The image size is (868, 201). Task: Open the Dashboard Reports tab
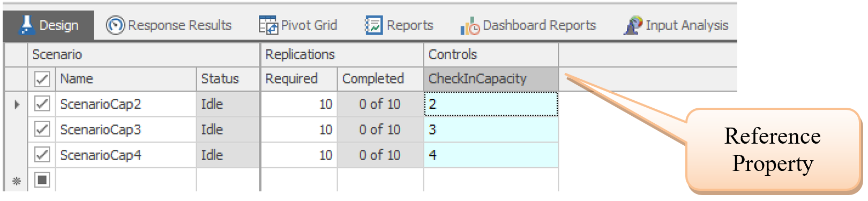(528, 25)
